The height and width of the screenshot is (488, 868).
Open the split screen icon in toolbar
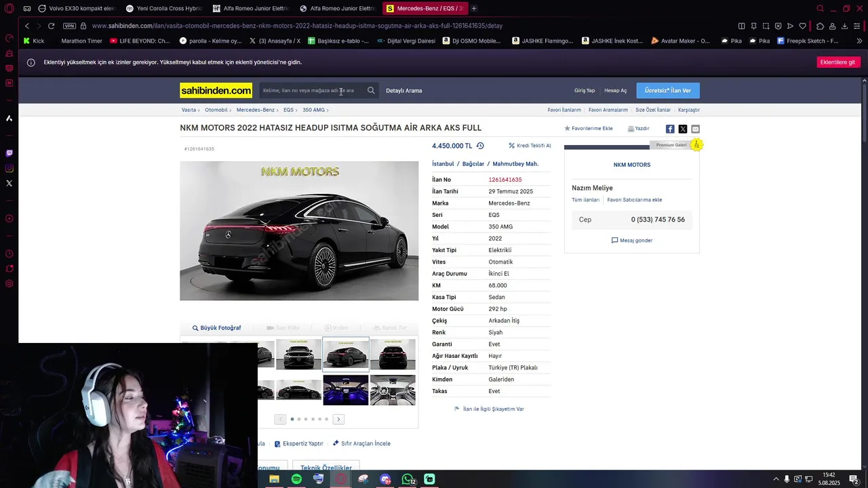pos(741,26)
